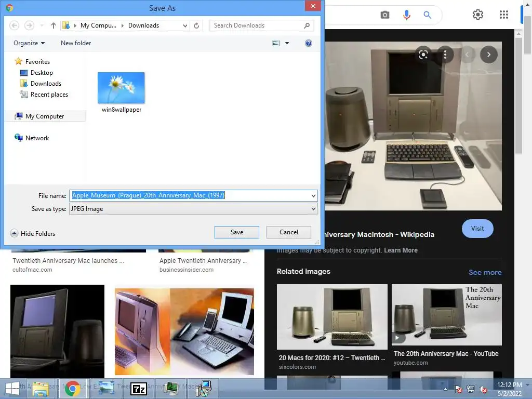Go to next image with right chevron
The image size is (532, 399).
coord(488,55)
